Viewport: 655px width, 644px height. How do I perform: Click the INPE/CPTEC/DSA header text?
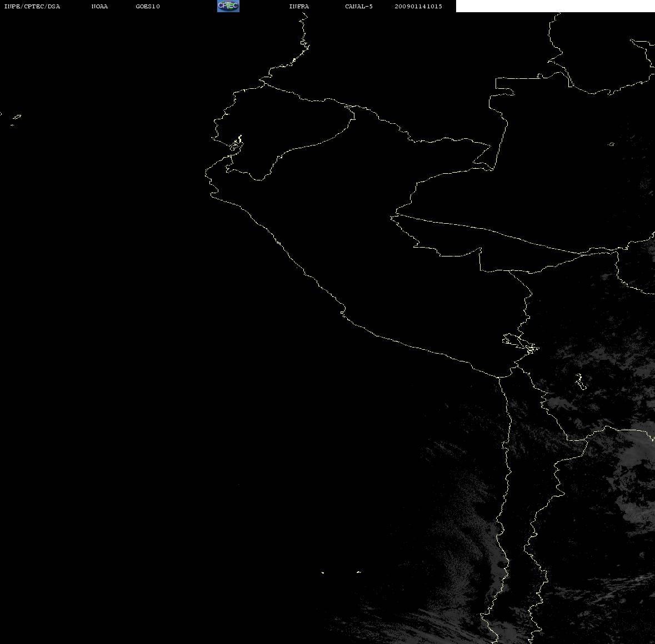point(32,6)
